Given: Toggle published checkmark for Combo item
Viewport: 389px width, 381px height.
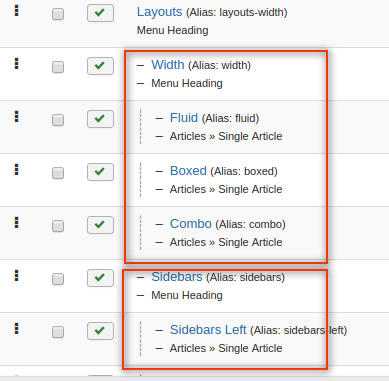Looking at the screenshot, I should point(100,225).
